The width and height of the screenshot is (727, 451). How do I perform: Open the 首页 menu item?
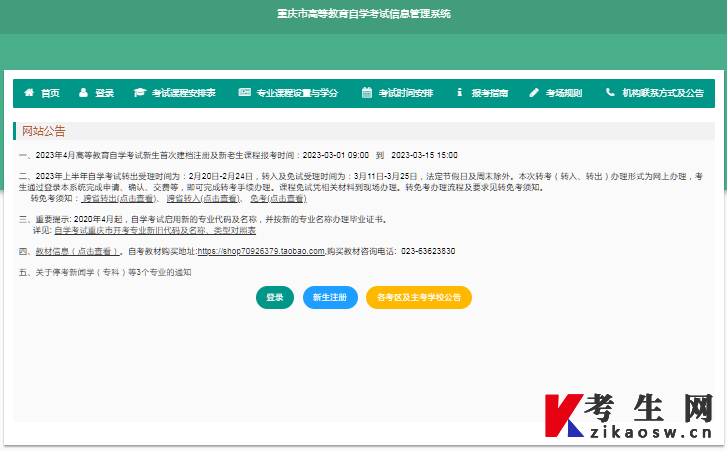[x=50, y=93]
